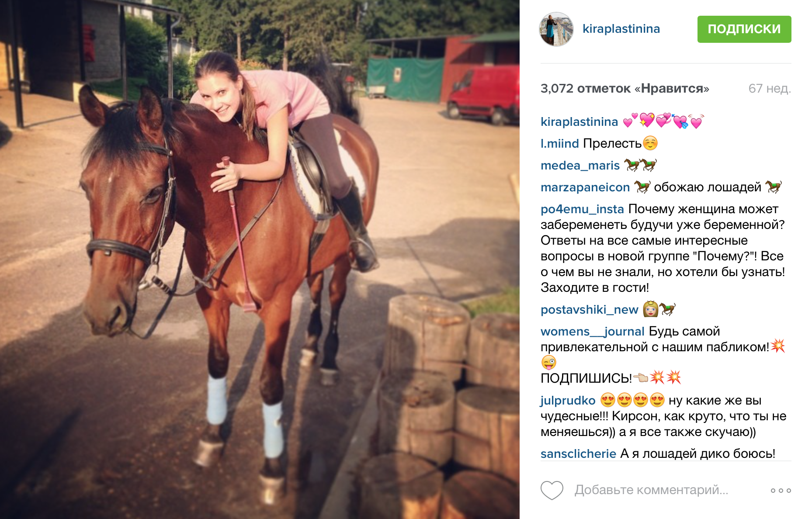812x519 pixels.
Task: Show who liked via 3,072 отметок Нравится
Action: tap(625, 88)
